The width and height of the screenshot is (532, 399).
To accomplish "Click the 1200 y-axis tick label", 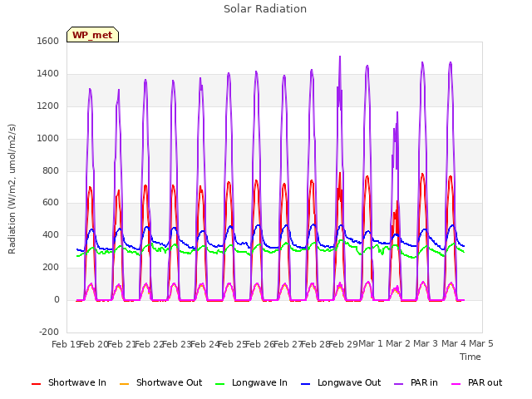I will coord(48,106).
